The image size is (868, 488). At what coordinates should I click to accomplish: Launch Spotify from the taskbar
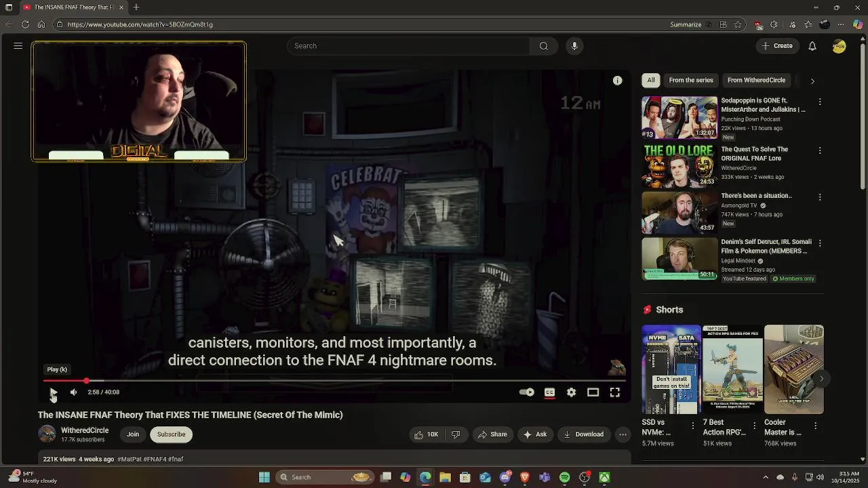pos(565,477)
